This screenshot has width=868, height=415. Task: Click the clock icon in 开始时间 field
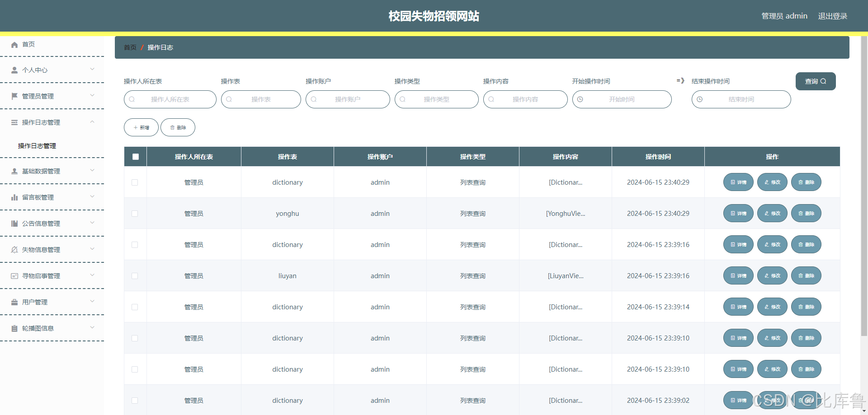pyautogui.click(x=580, y=99)
